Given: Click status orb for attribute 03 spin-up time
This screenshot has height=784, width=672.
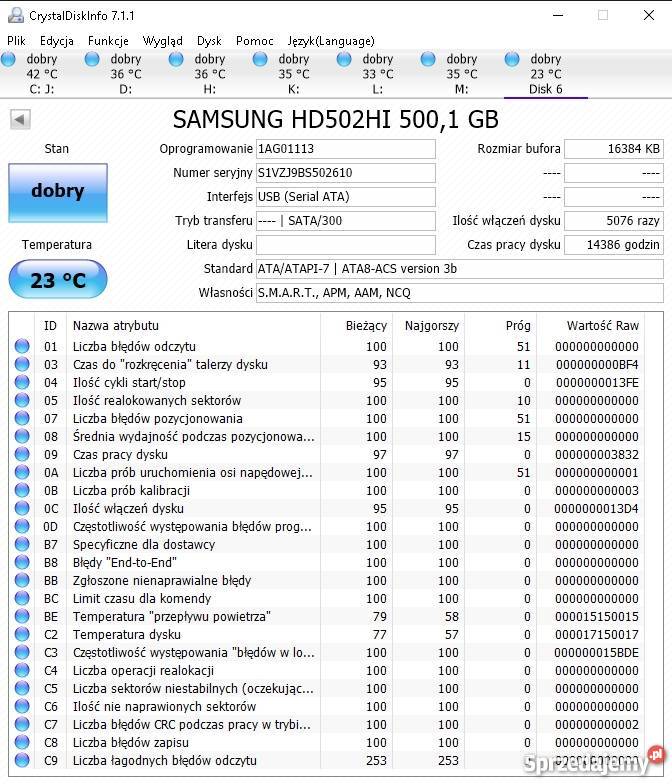Looking at the screenshot, I should coord(22,364).
